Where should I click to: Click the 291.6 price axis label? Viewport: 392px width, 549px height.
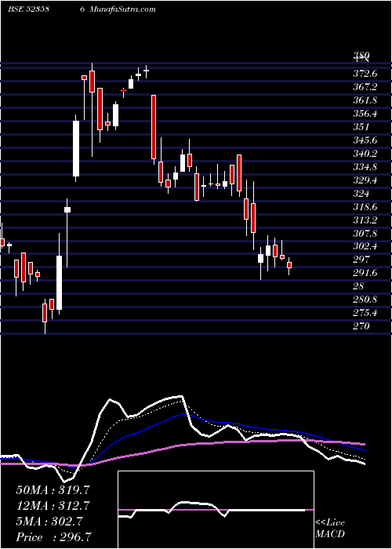365,273
